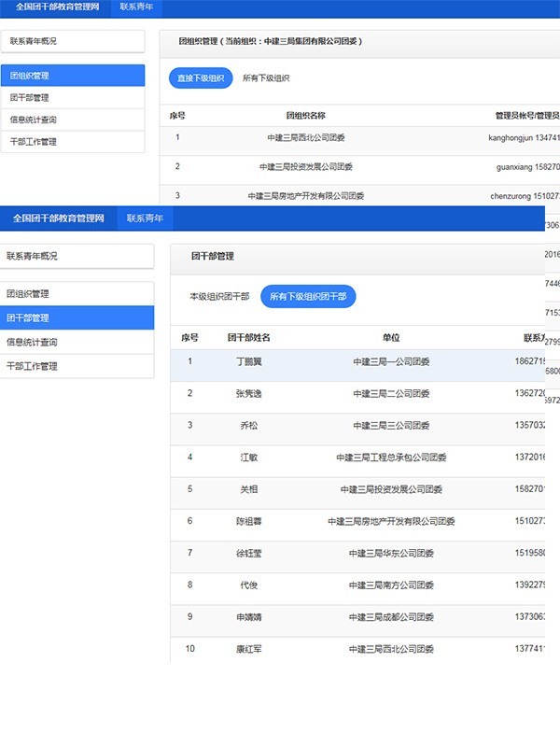
Task: Click the topmost 联系青年 navigation tab
Action: pyautogui.click(x=136, y=7)
